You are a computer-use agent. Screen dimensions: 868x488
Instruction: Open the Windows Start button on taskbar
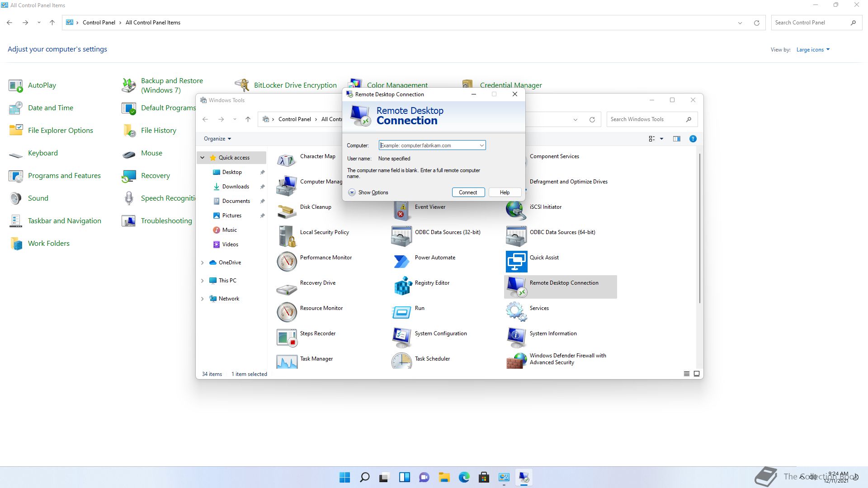point(344,477)
